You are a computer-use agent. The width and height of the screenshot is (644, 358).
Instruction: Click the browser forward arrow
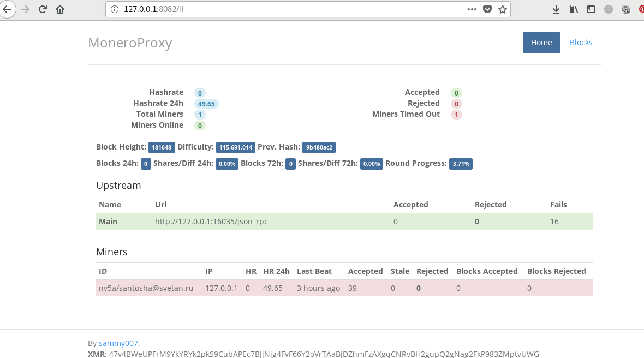click(x=25, y=9)
